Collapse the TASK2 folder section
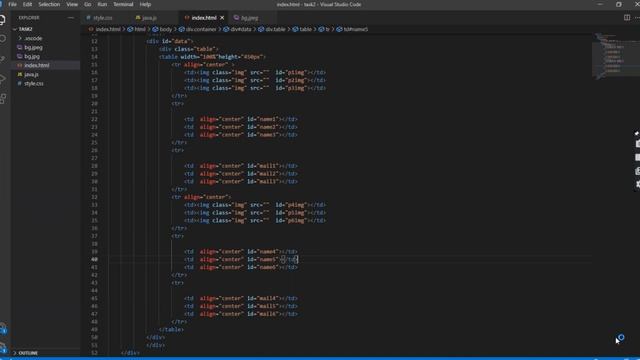 [45, 29]
